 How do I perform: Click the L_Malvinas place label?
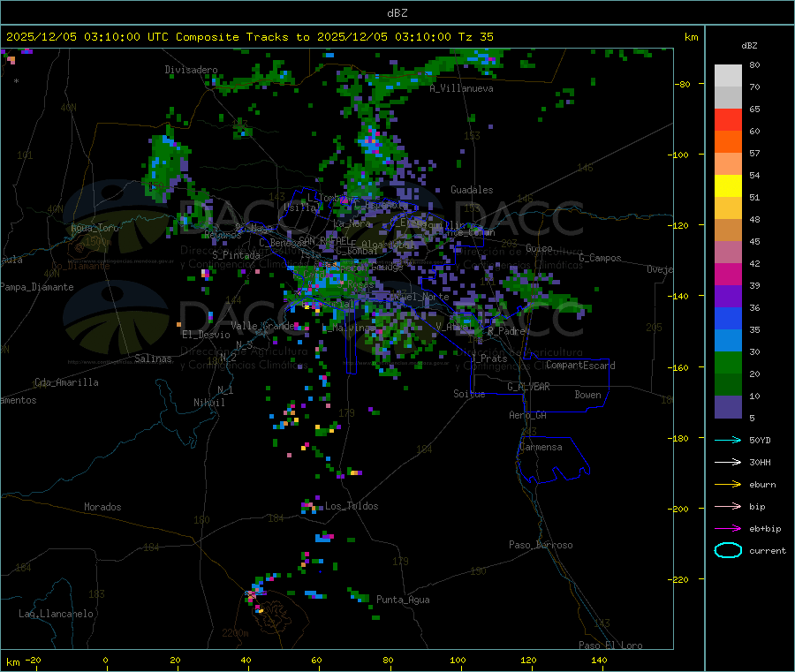click(348, 328)
